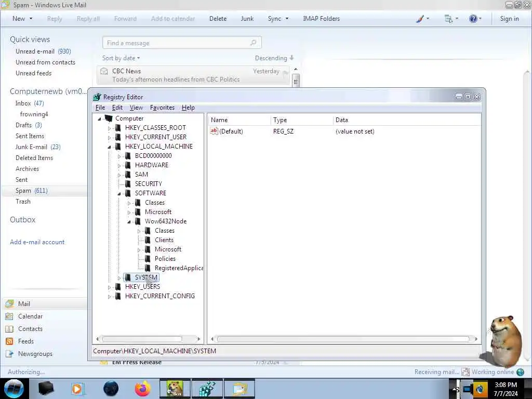This screenshot has height=399, width=532.
Task: Switch to the Calendar pane icon
Action: (9, 316)
